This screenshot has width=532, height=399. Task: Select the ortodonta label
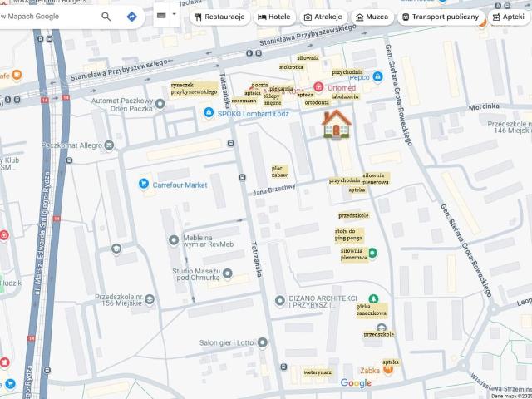(x=317, y=102)
